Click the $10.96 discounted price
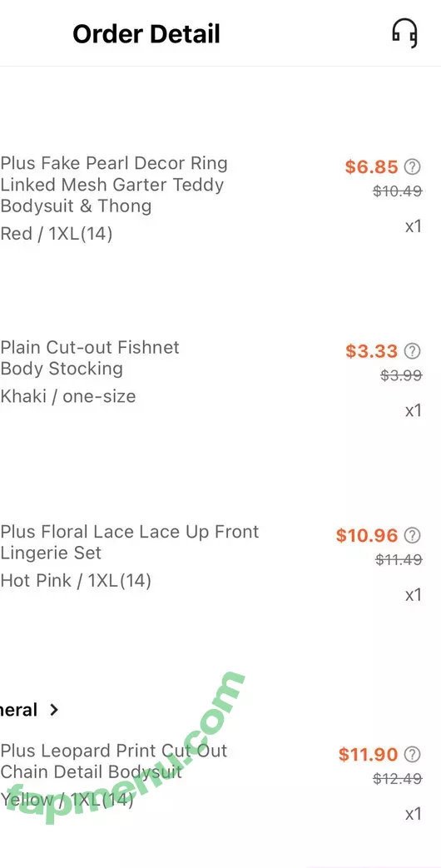441x868 pixels. tap(367, 535)
